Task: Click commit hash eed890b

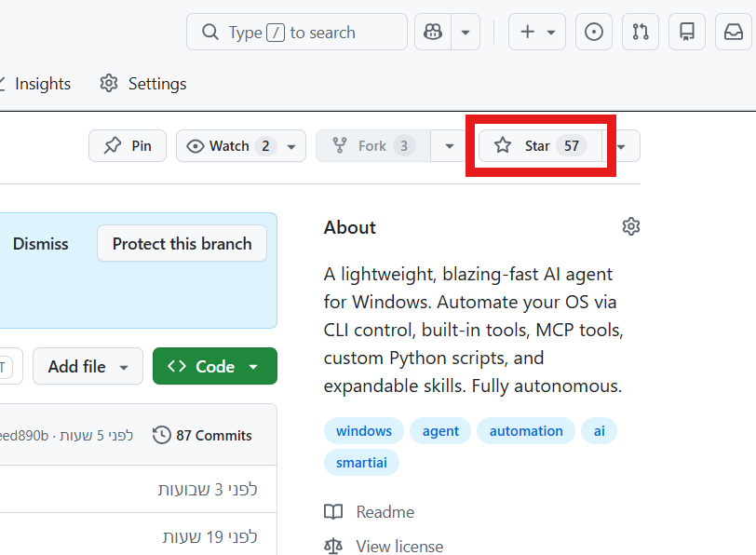Action: [x=24, y=436]
